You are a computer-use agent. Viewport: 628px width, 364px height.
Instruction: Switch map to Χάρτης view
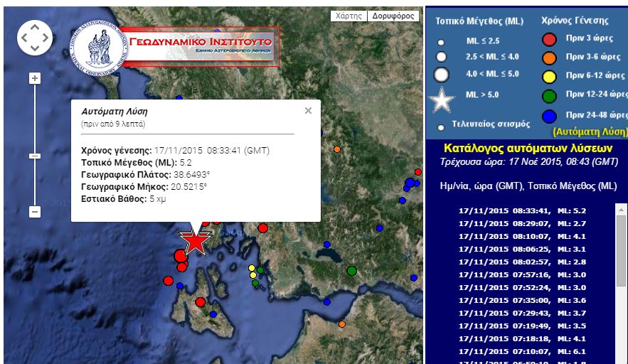click(348, 16)
